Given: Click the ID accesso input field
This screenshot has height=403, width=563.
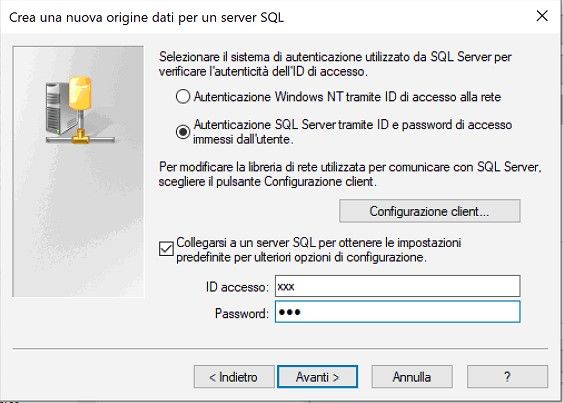Looking at the screenshot, I should [x=397, y=286].
